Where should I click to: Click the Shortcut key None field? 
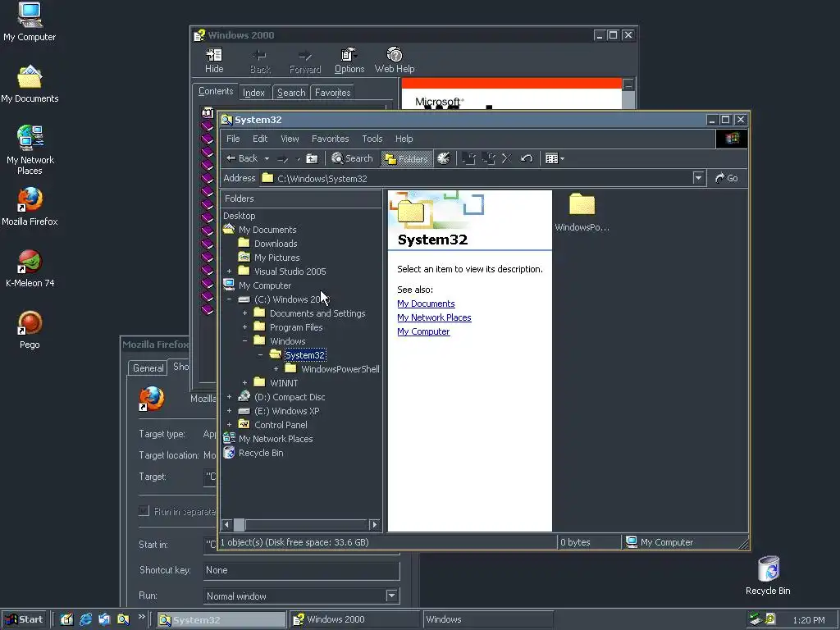302,571
